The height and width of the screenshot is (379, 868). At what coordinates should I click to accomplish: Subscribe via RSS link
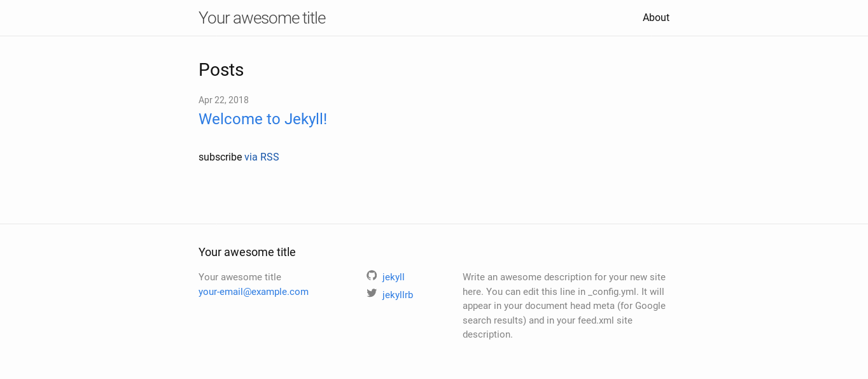click(262, 157)
